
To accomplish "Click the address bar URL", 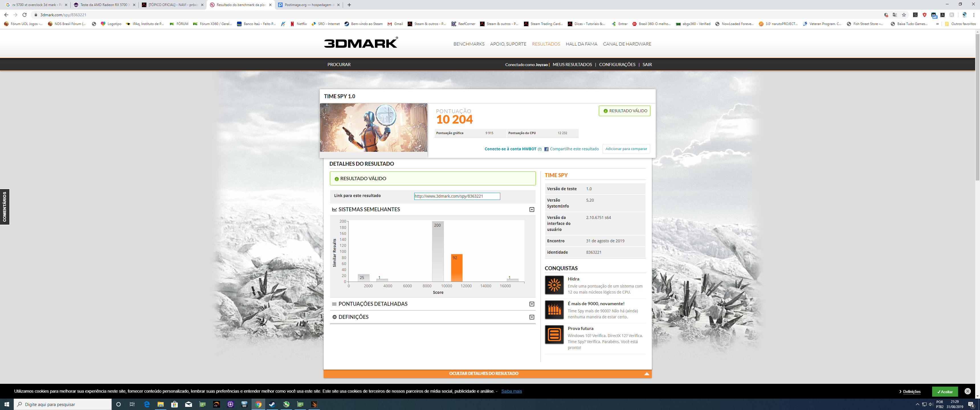I will pos(63,15).
